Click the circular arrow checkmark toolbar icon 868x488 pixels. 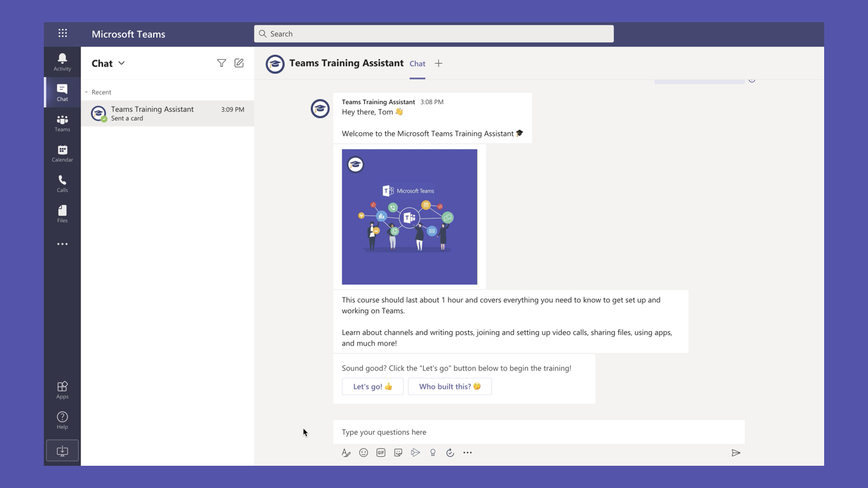point(450,453)
